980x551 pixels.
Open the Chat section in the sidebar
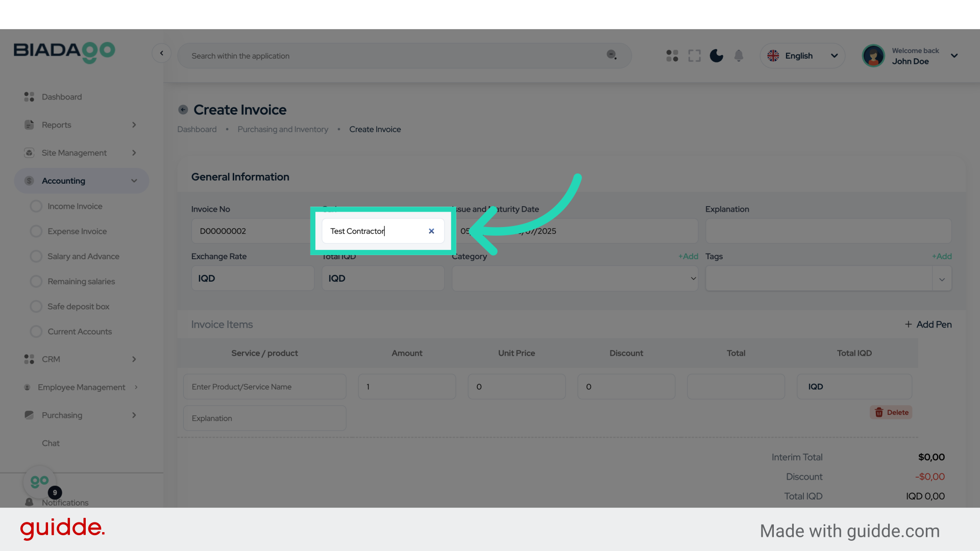(51, 443)
